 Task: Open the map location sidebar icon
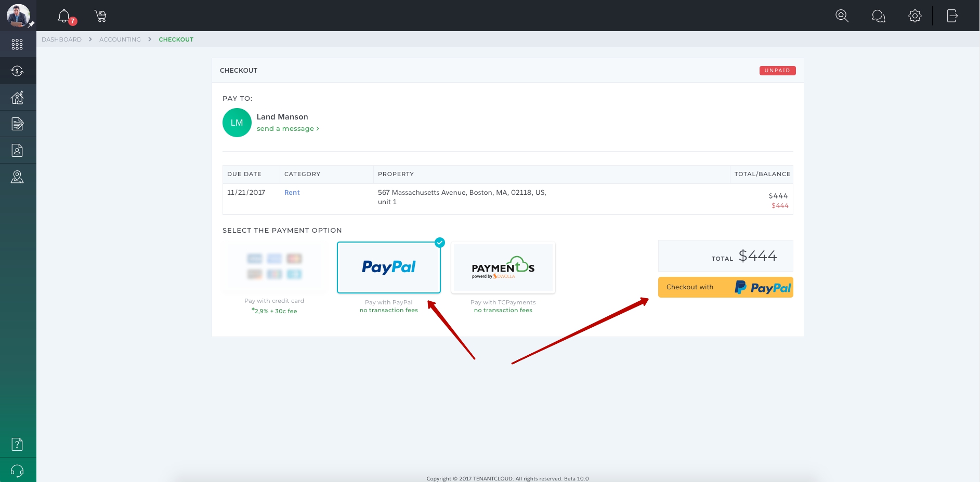point(17,177)
